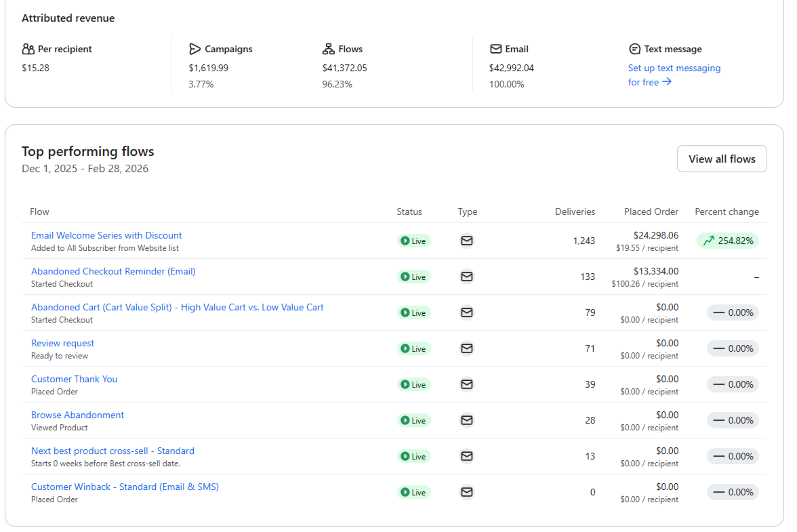This screenshot has width=797, height=532.
Task: Open the Abandoned Checkout Reminder flow
Action: (x=113, y=271)
